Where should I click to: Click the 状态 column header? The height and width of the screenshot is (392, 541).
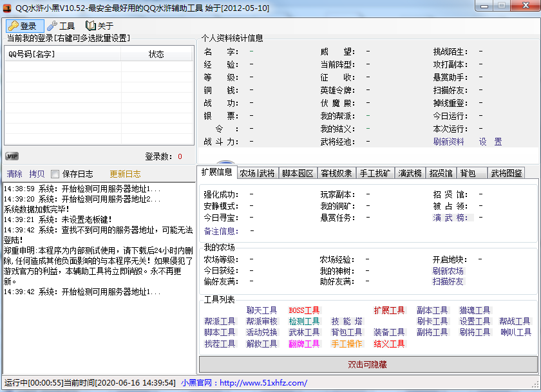tap(157, 54)
